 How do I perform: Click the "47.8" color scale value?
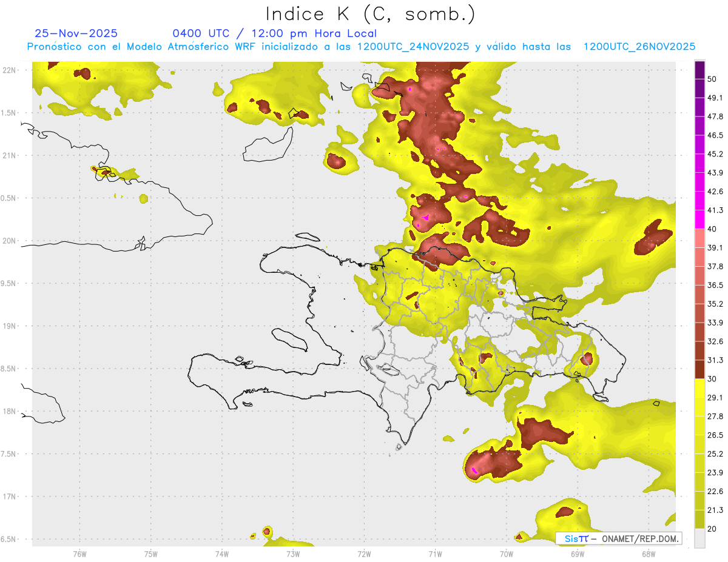point(715,116)
